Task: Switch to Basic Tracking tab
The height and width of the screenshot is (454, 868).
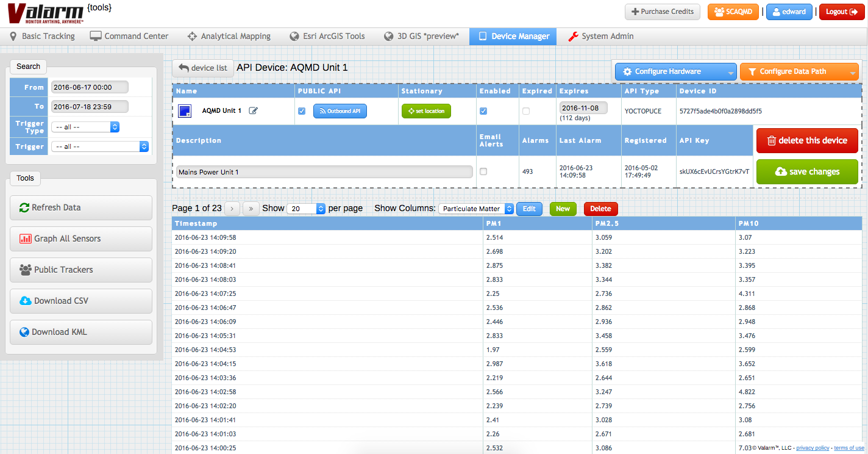Action: [42, 36]
